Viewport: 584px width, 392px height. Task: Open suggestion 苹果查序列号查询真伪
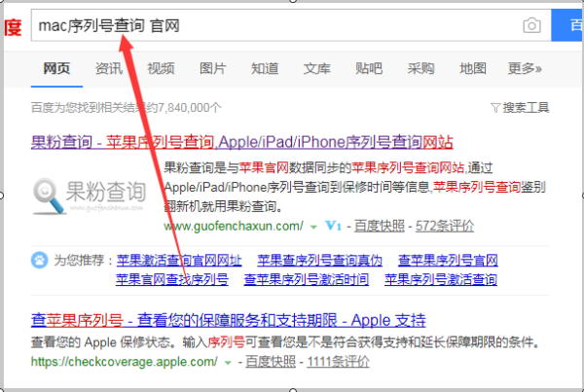(319, 261)
